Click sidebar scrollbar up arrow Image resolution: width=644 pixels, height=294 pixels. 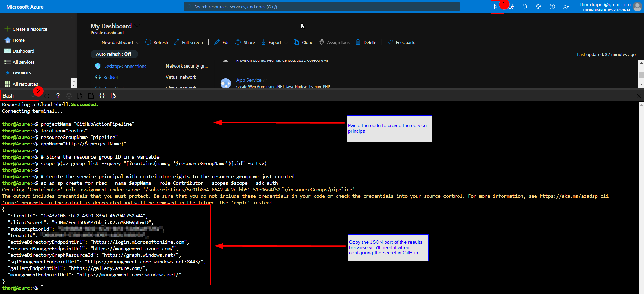click(73, 81)
